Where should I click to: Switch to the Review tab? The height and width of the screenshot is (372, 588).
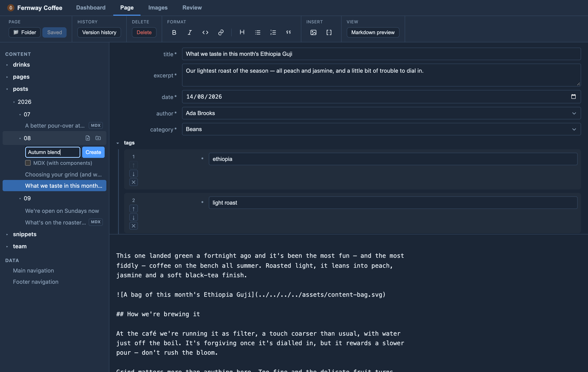(192, 8)
